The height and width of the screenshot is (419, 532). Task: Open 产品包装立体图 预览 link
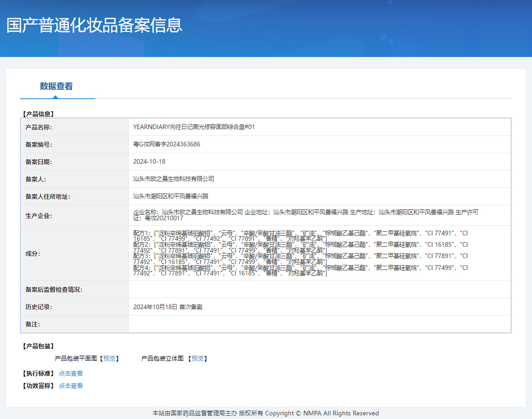197,359
